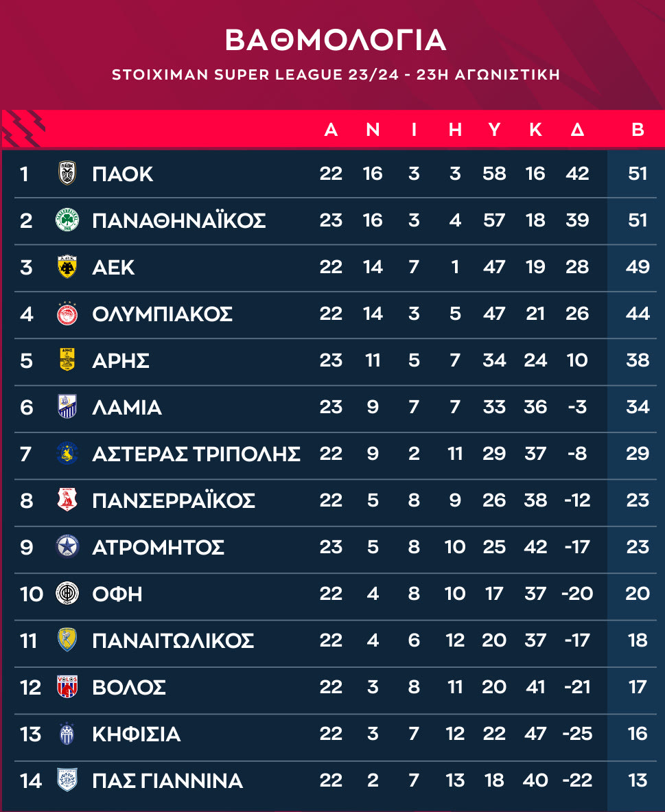Click the Παναιτωλικός yellow shield logo

[67, 640]
